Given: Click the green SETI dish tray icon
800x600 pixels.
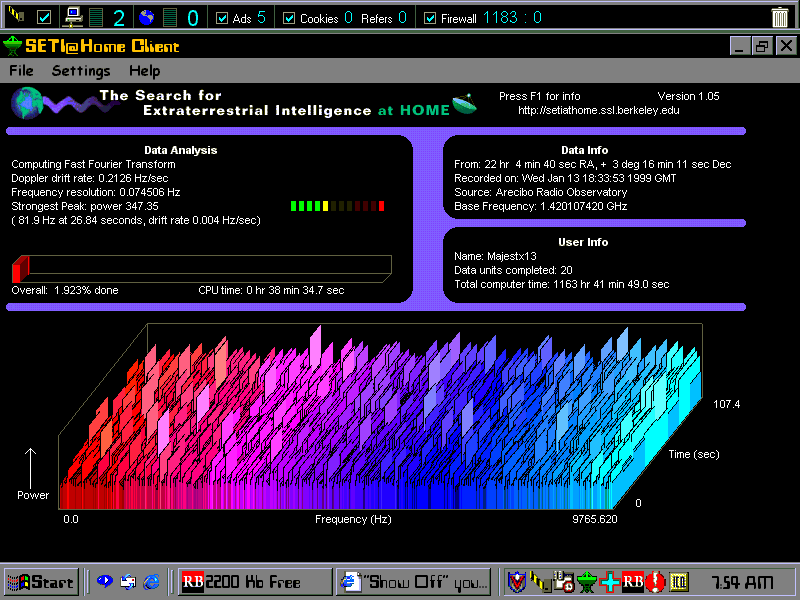Looking at the screenshot, I should click(587, 581).
